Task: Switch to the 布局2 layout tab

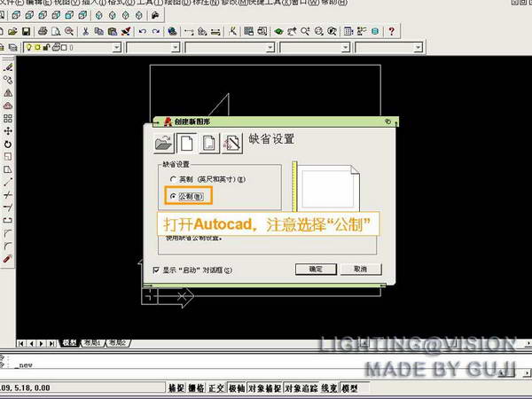Action: pos(117,343)
